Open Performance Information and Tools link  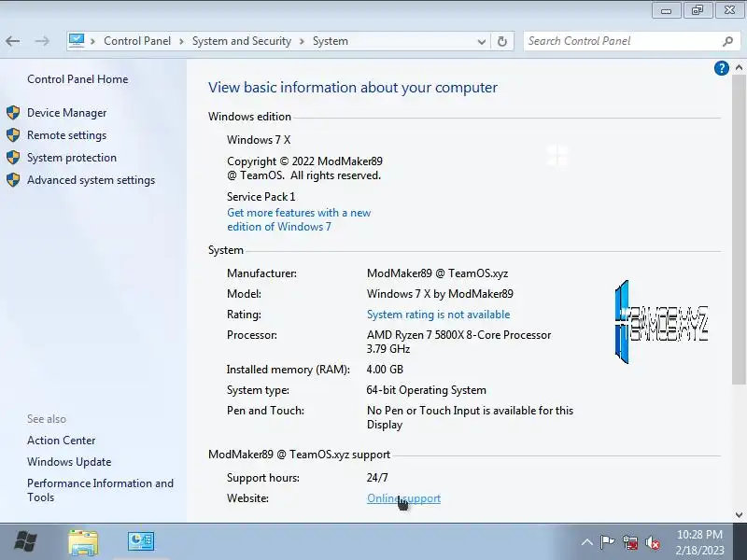pos(100,490)
